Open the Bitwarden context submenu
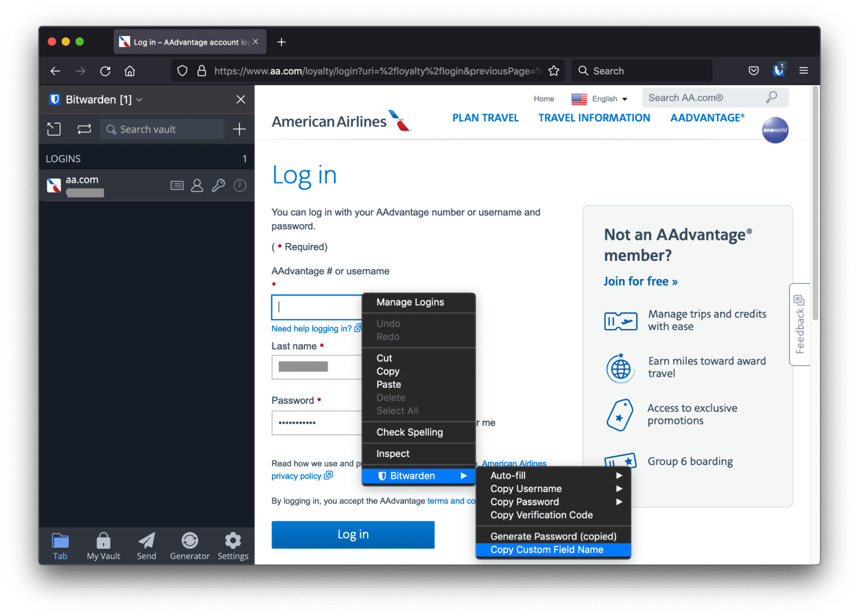 tap(419, 476)
